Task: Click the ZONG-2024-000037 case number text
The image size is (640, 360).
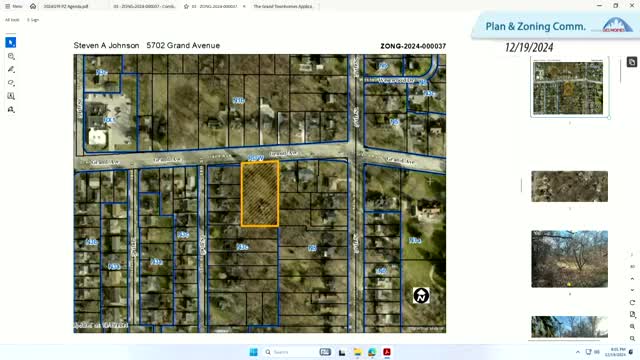Action: tap(413, 46)
